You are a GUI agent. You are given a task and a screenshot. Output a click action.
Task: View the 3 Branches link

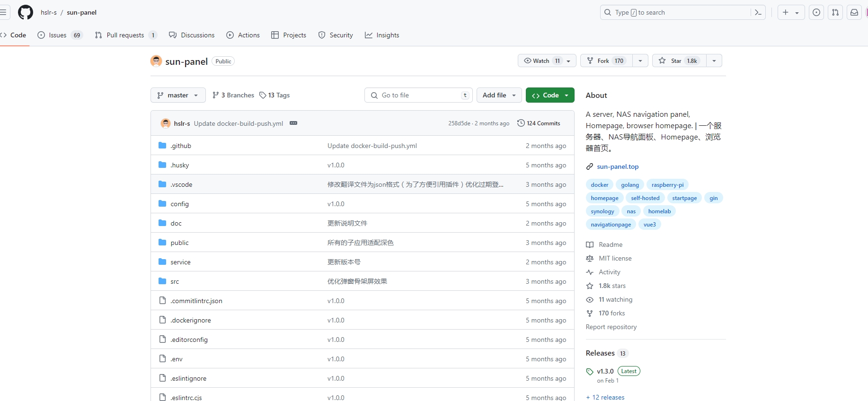tap(233, 95)
